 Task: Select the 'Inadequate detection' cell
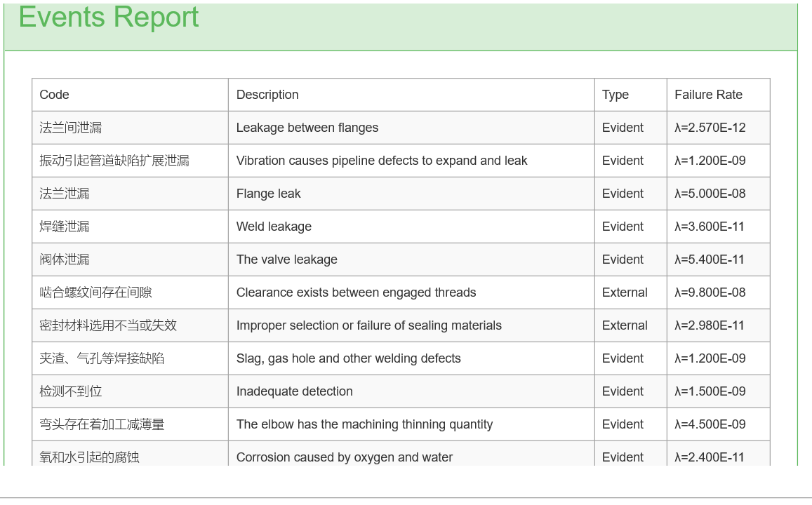[x=295, y=391]
